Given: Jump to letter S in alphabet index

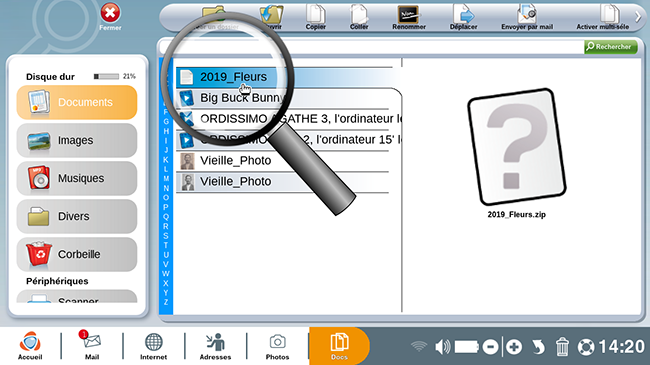Looking at the screenshot, I should click(x=166, y=236).
